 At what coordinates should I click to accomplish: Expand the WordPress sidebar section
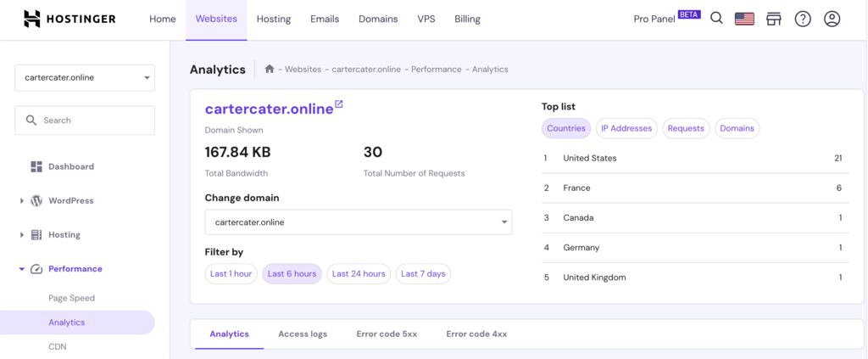(22, 201)
